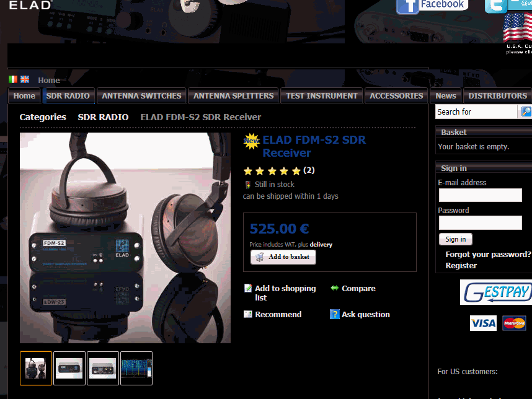Click the ELAD FDM-S2 SDR Receiver title
This screenshot has height=399, width=532.
coord(314,146)
